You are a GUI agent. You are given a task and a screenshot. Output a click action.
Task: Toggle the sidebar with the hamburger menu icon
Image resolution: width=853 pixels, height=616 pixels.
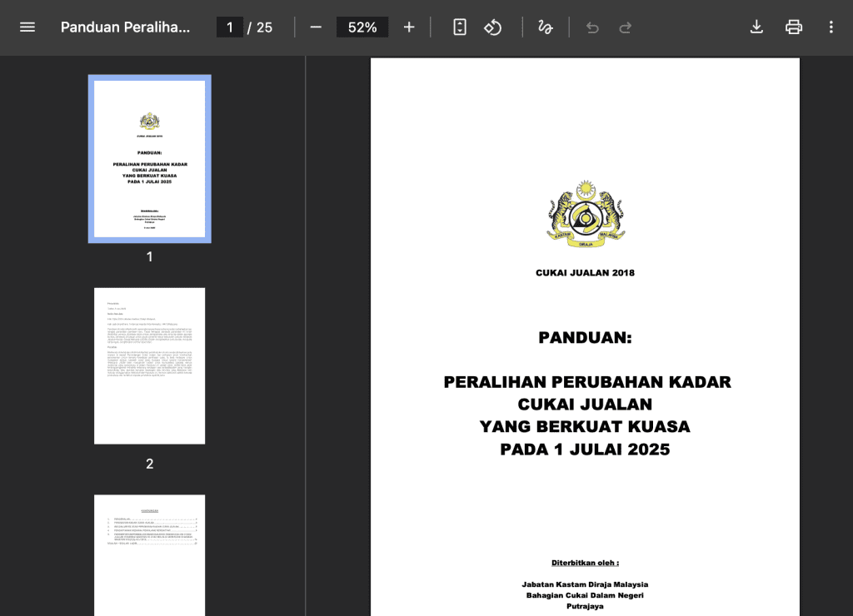pyautogui.click(x=27, y=27)
